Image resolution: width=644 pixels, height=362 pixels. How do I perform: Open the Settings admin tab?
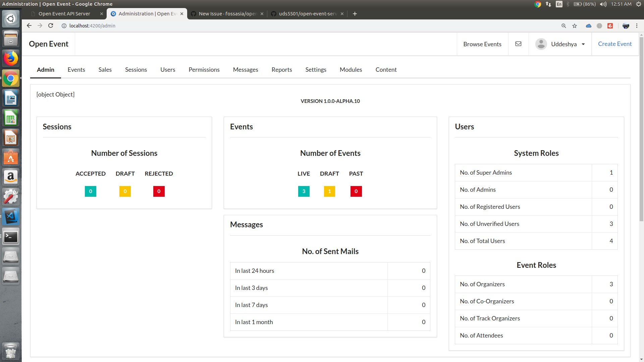[316, 70]
